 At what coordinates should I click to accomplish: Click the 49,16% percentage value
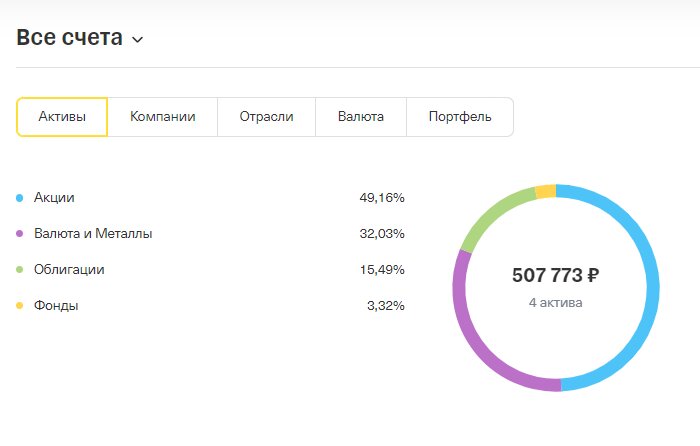(382, 198)
